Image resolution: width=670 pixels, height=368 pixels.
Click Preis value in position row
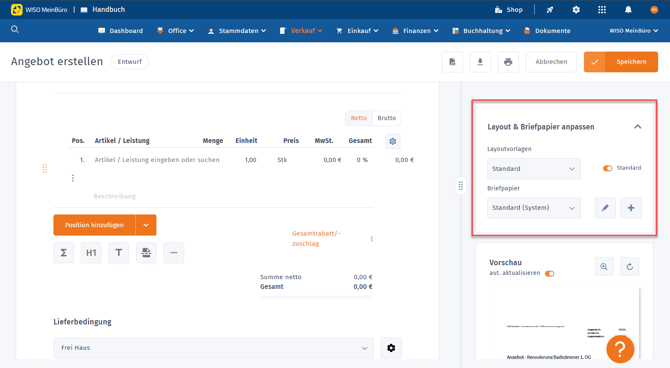coord(332,160)
